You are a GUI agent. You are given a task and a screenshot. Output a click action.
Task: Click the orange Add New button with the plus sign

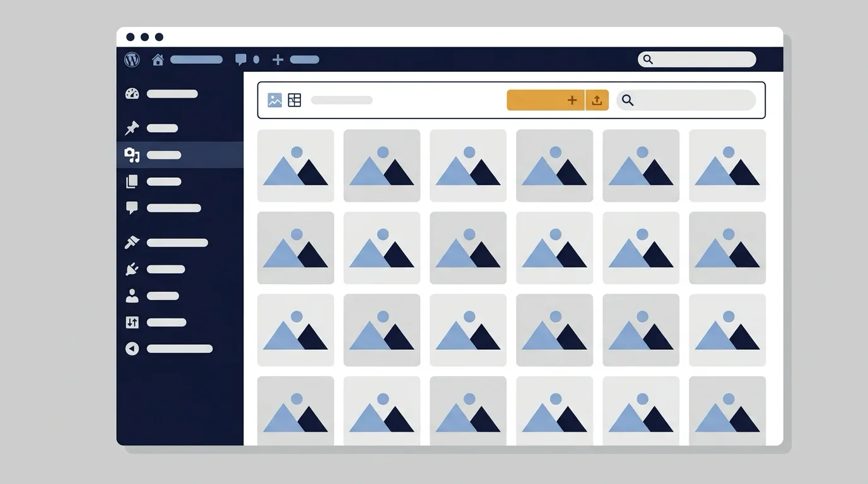click(x=546, y=100)
